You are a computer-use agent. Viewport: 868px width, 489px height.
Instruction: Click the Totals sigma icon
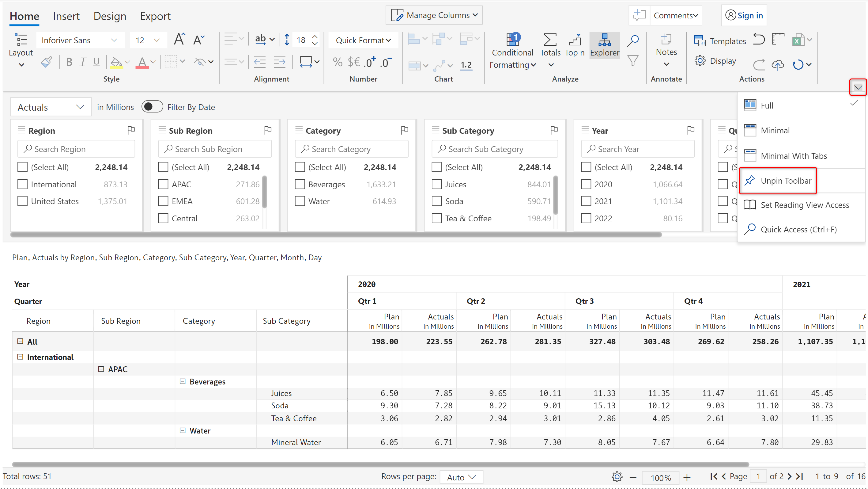tap(550, 40)
